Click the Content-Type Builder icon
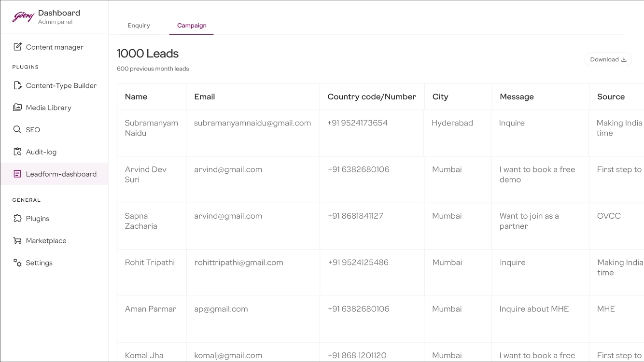The image size is (644, 362). pos(17,85)
